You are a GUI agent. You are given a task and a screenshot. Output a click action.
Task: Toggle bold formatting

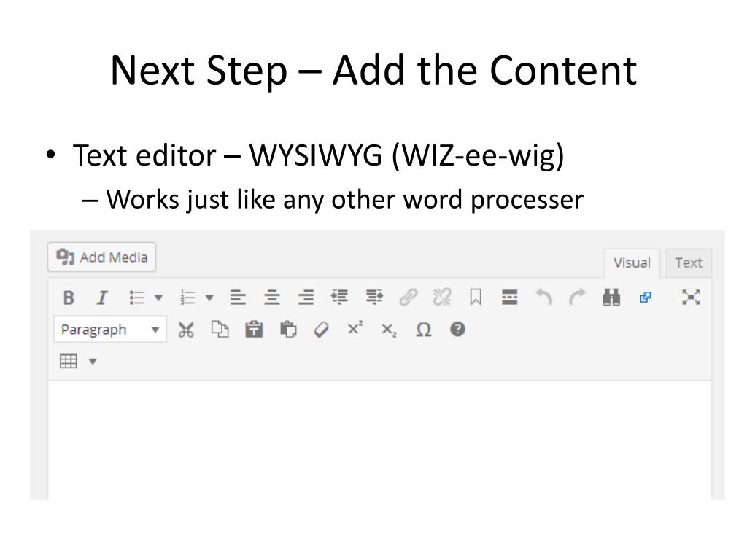point(69,297)
